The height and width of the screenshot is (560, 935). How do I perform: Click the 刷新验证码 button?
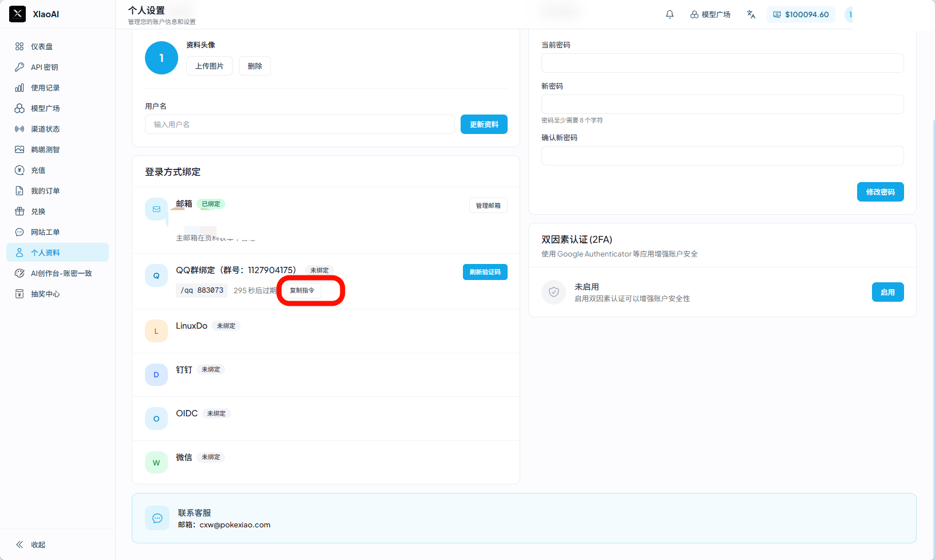[x=485, y=272]
